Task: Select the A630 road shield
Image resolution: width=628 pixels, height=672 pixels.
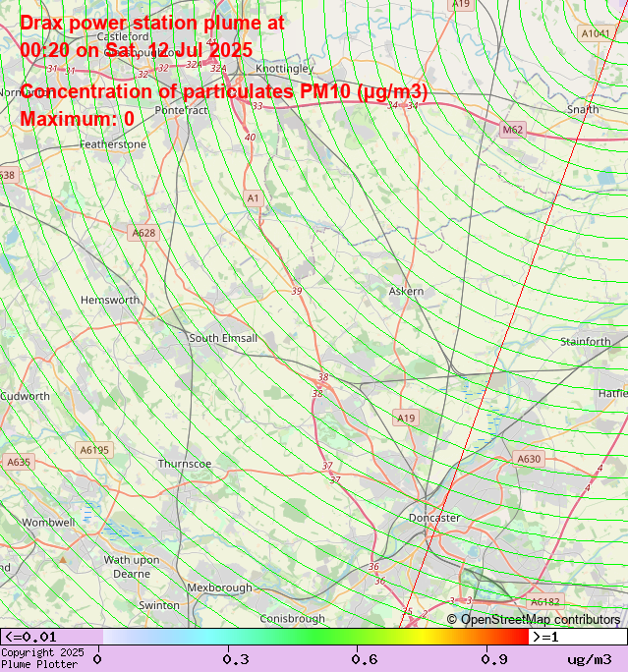Action: point(529,459)
